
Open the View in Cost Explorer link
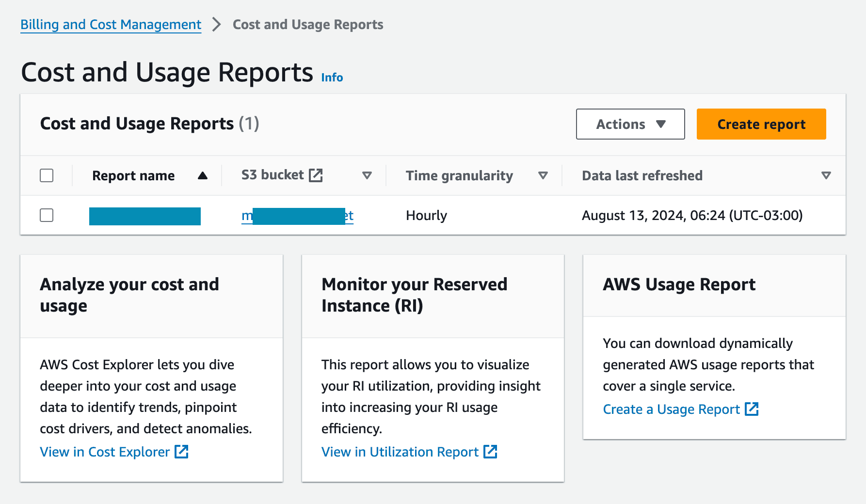point(105,452)
